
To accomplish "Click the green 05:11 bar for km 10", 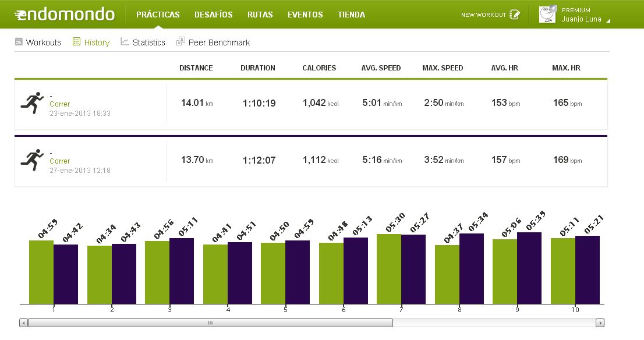I will [563, 271].
